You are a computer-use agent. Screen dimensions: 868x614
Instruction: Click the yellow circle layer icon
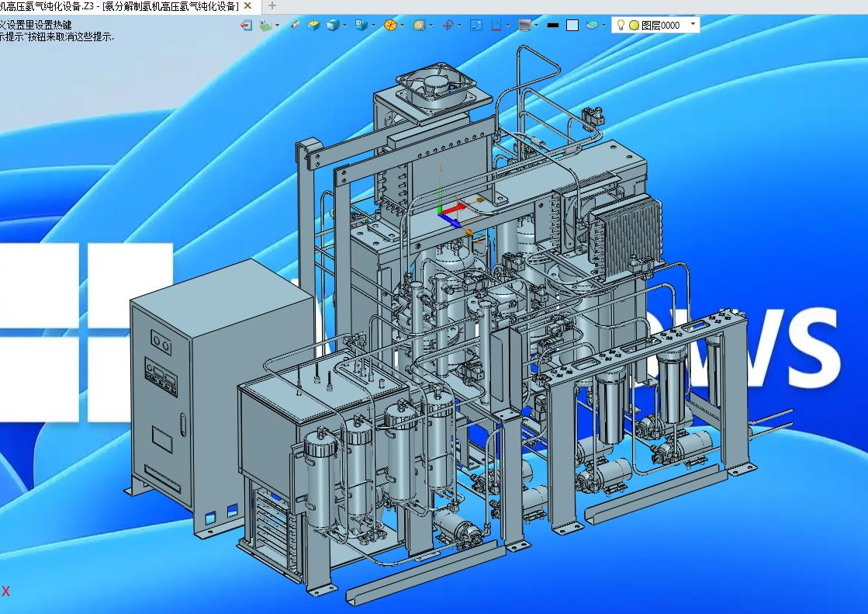(635, 25)
